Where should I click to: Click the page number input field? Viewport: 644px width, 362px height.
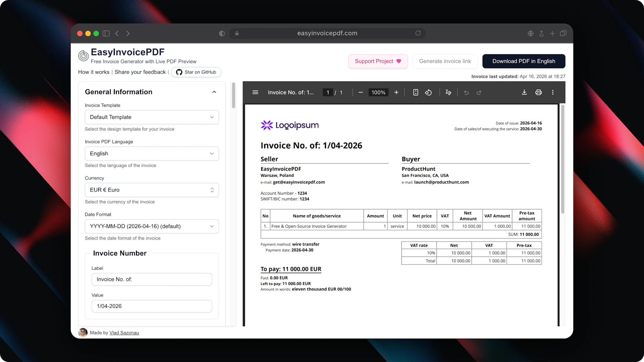point(328,92)
